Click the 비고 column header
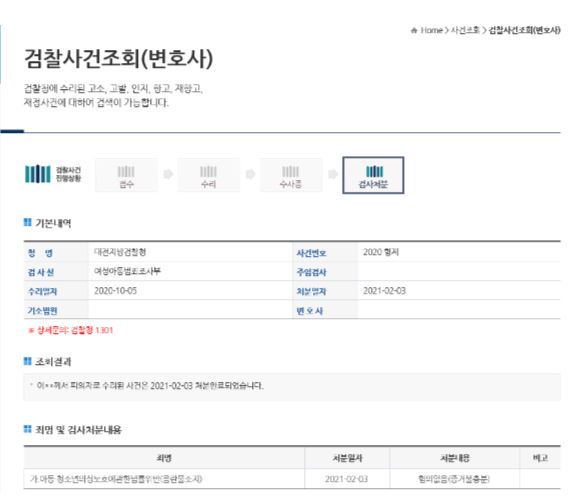The image size is (587, 496). (x=540, y=458)
